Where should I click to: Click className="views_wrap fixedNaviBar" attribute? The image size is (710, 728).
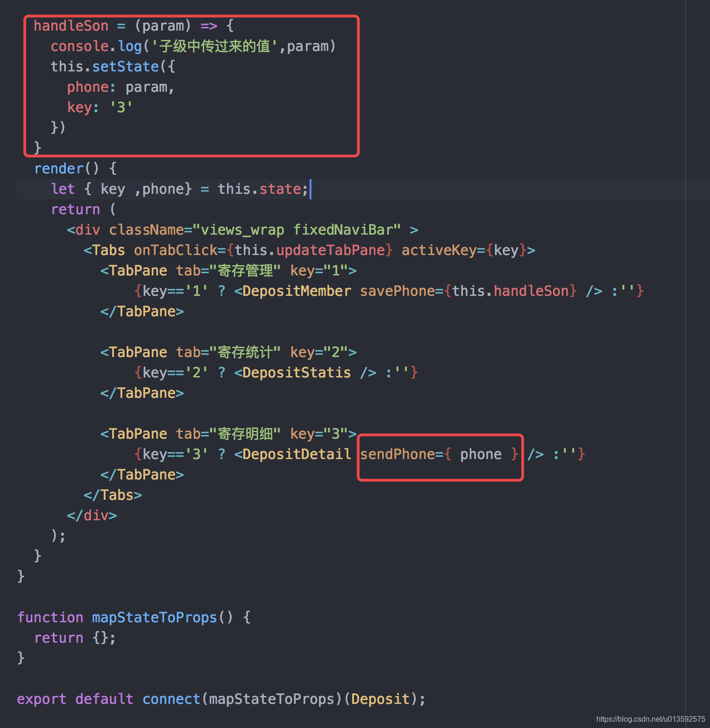[255, 230]
